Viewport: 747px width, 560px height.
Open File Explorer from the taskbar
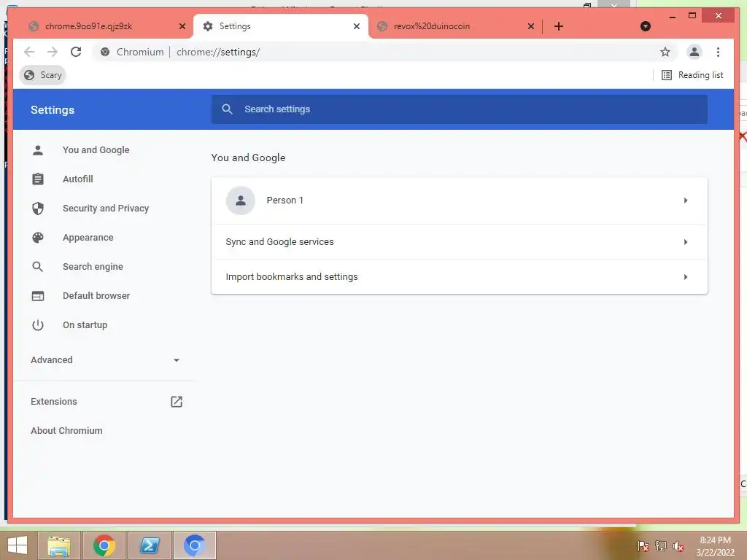click(x=59, y=545)
